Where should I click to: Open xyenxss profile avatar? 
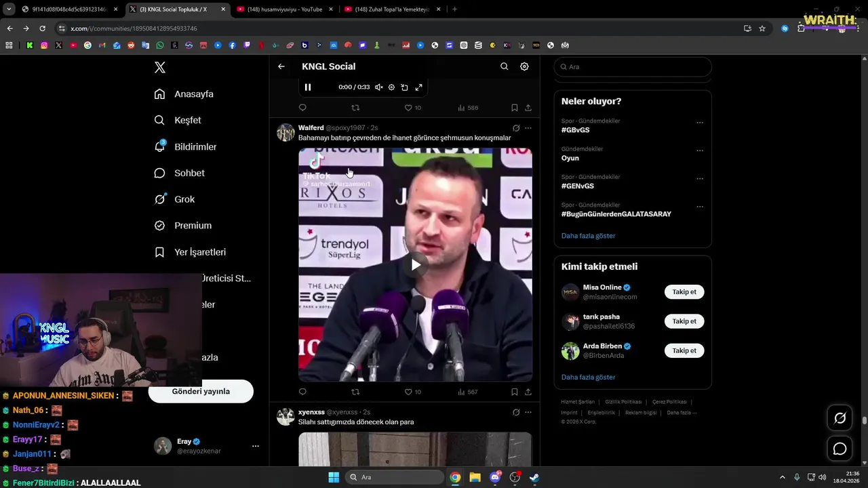coord(285,416)
